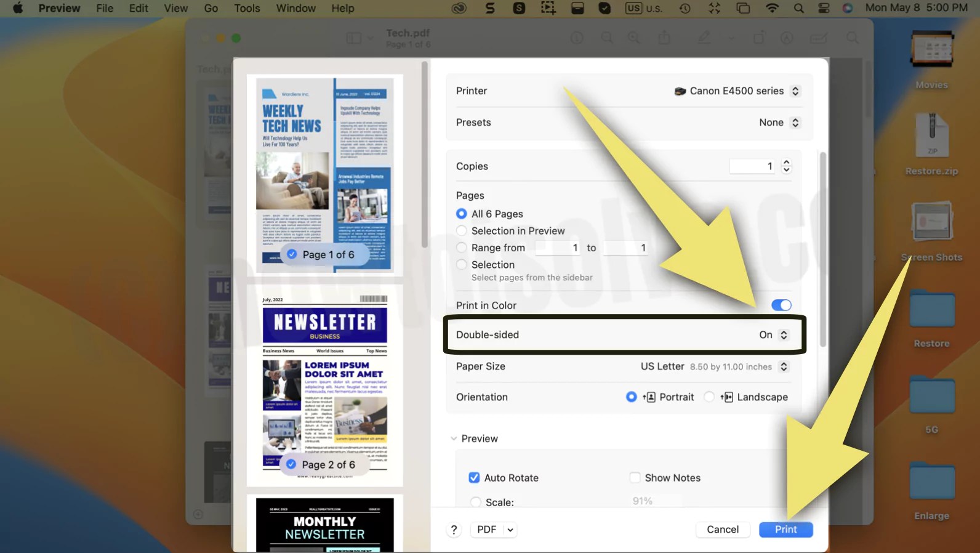Viewport: 980px width, 553px height.
Task: Select Landscape orientation
Action: [x=709, y=397]
